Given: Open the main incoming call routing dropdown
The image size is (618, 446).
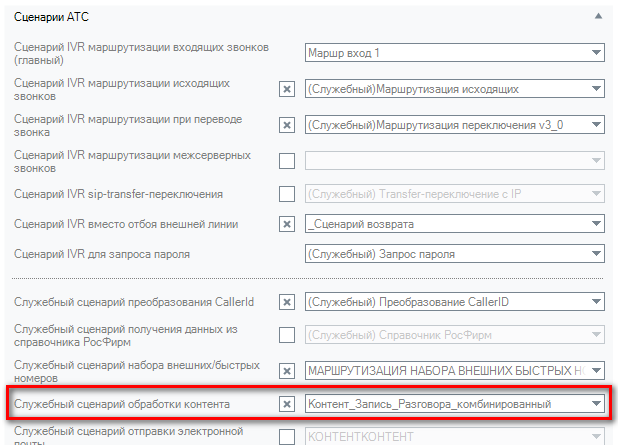Looking at the screenshot, I should pyautogui.click(x=596, y=53).
